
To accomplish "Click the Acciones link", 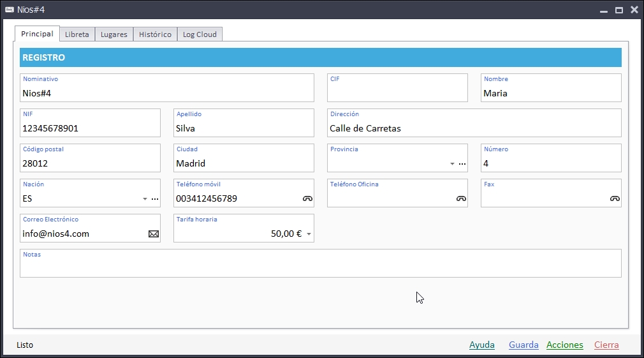I will [x=565, y=345].
